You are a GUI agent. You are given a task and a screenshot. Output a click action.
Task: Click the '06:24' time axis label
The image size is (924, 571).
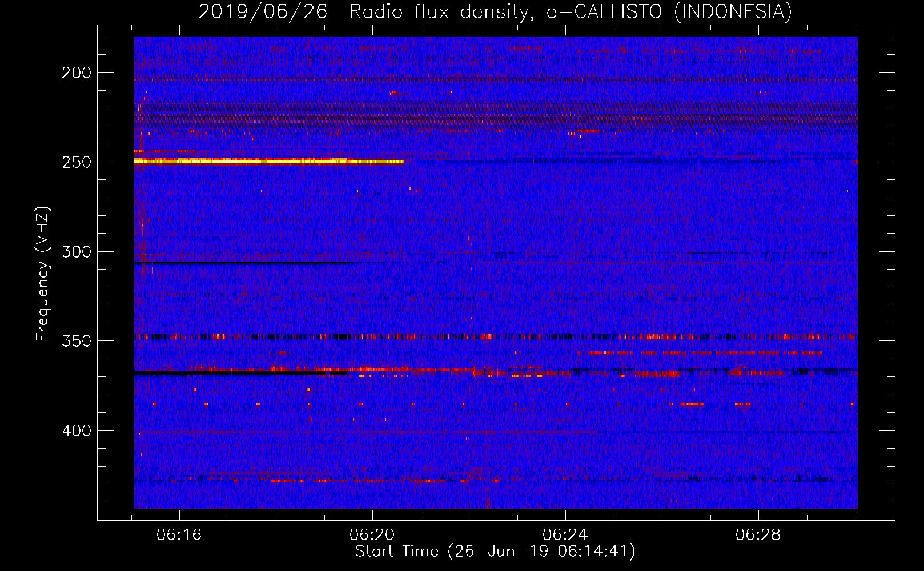tap(565, 535)
